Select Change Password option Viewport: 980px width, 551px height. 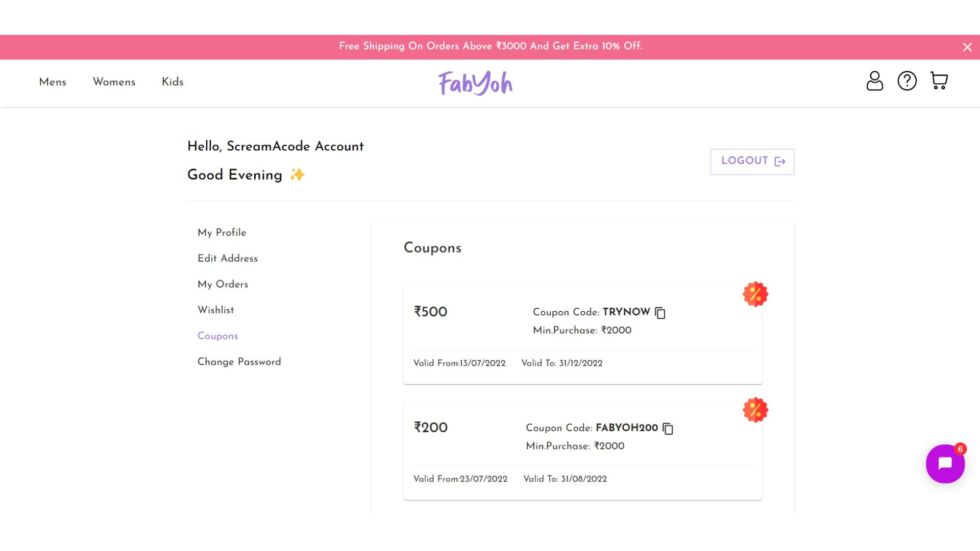coord(239,362)
